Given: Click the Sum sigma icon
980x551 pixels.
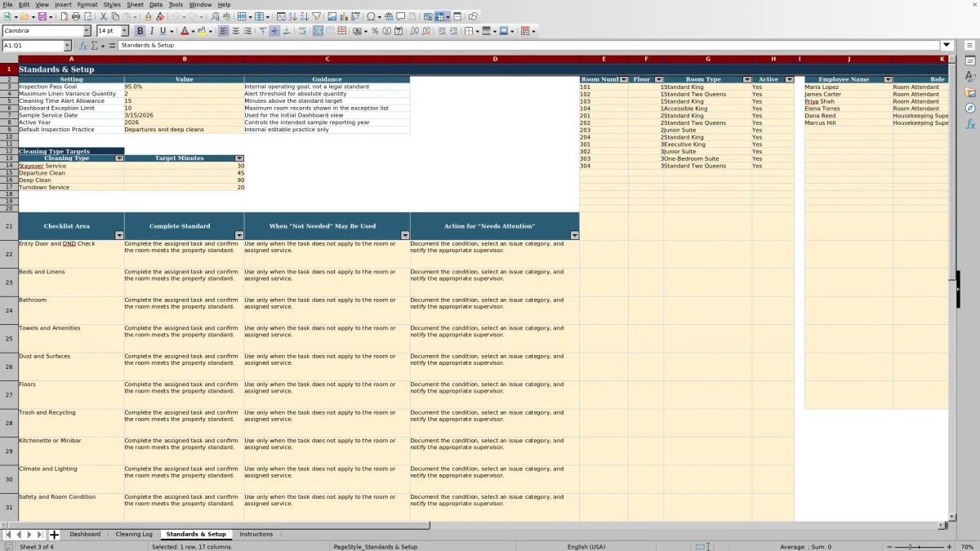Looking at the screenshot, I should pos(95,46).
